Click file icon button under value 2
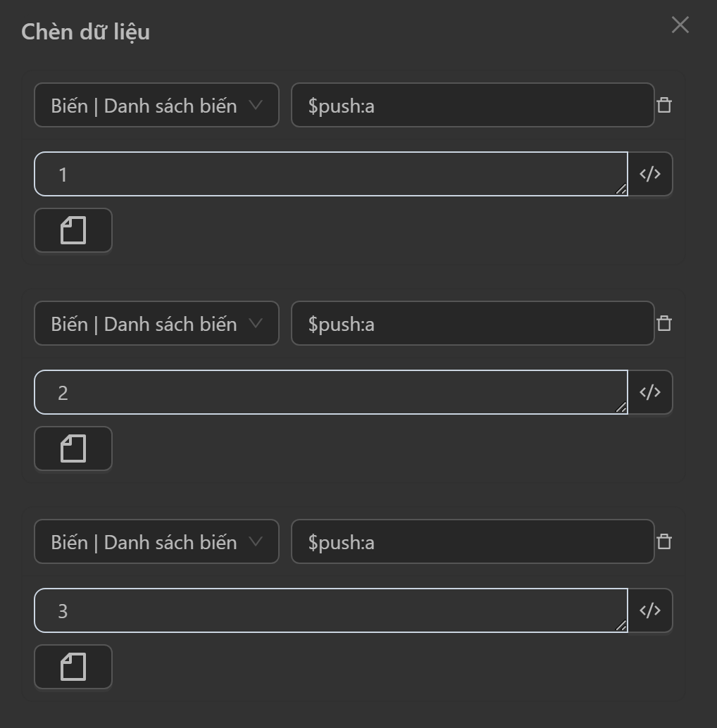Screen dimensions: 717x728 [73, 448]
